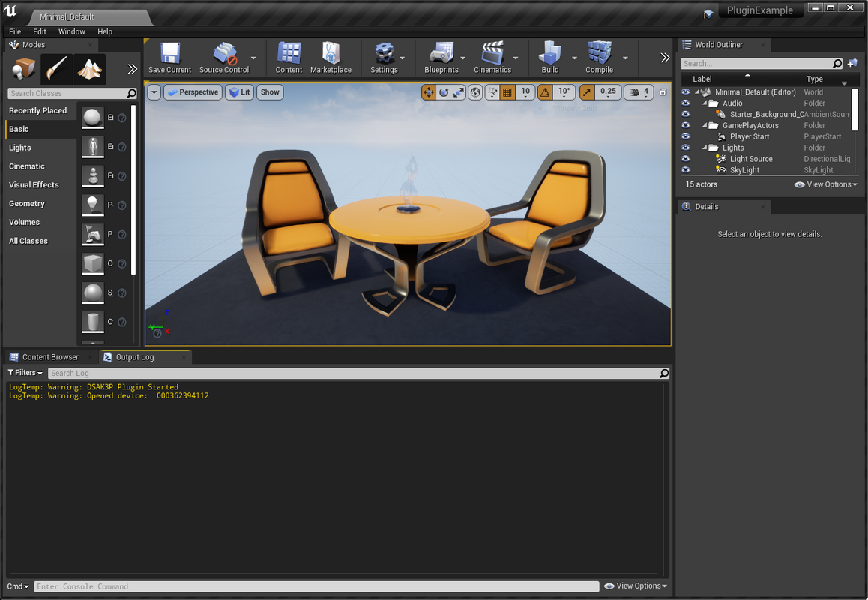Expand more modes with the double chevron
This screenshot has width=868, height=600.
[x=132, y=69]
